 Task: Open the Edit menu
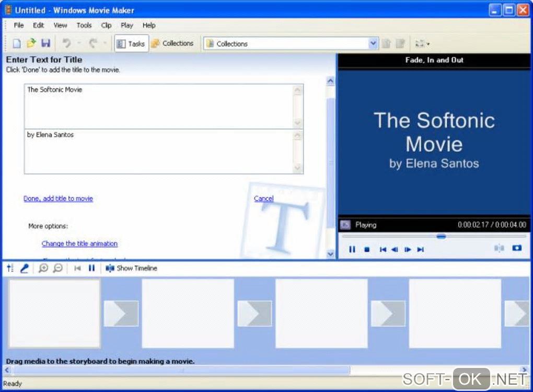pos(38,25)
